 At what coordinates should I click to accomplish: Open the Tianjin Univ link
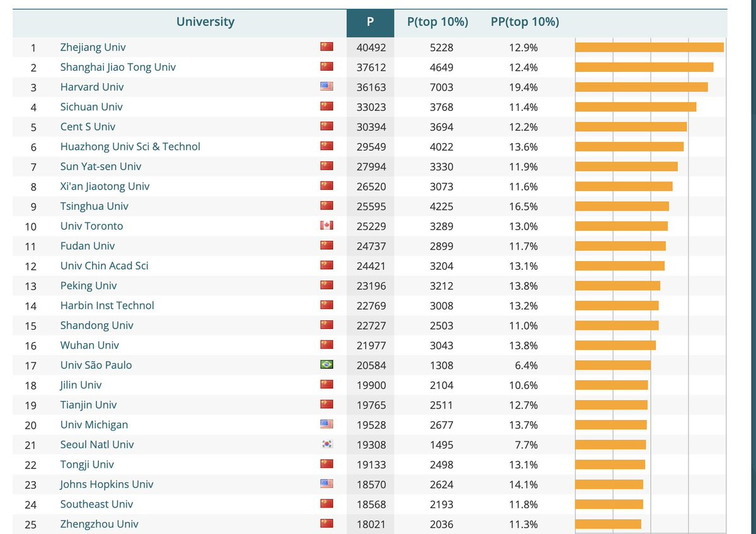click(x=89, y=405)
